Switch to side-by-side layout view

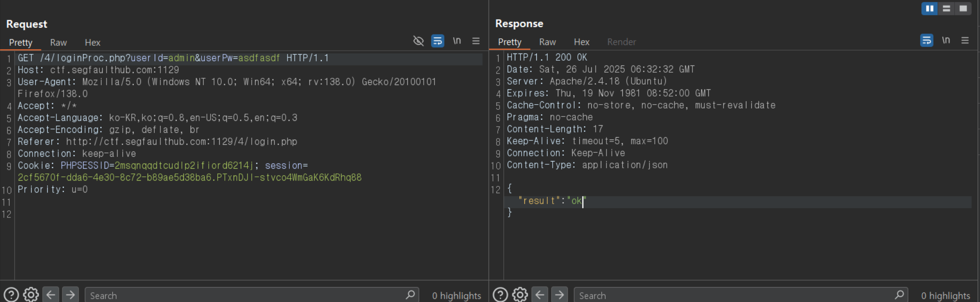click(x=929, y=9)
